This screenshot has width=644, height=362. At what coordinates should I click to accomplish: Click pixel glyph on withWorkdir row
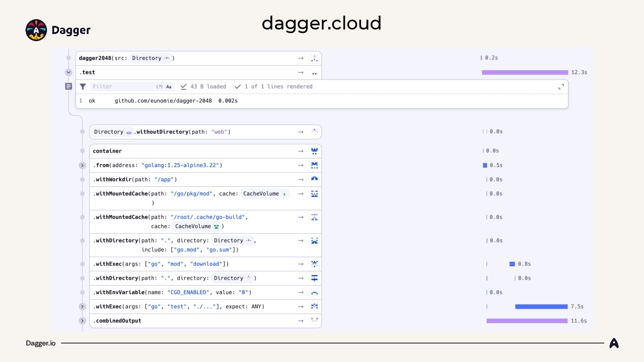pyautogui.click(x=314, y=179)
